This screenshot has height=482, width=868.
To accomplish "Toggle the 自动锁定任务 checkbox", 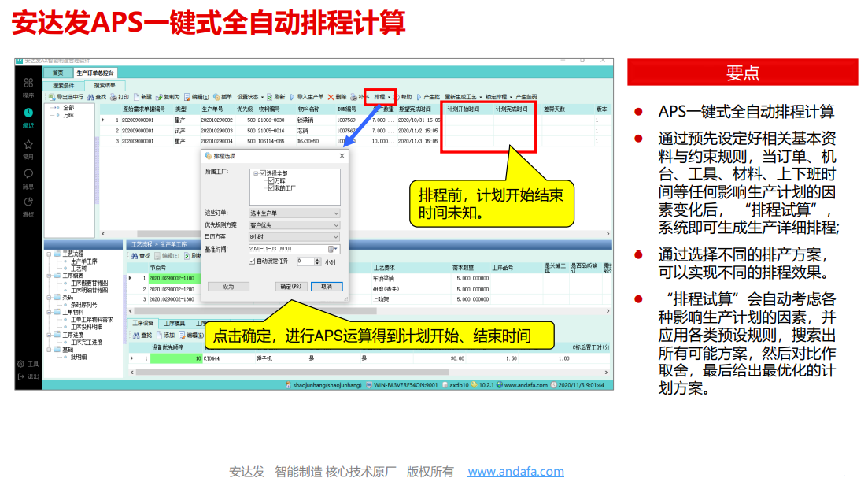I will coord(252,261).
